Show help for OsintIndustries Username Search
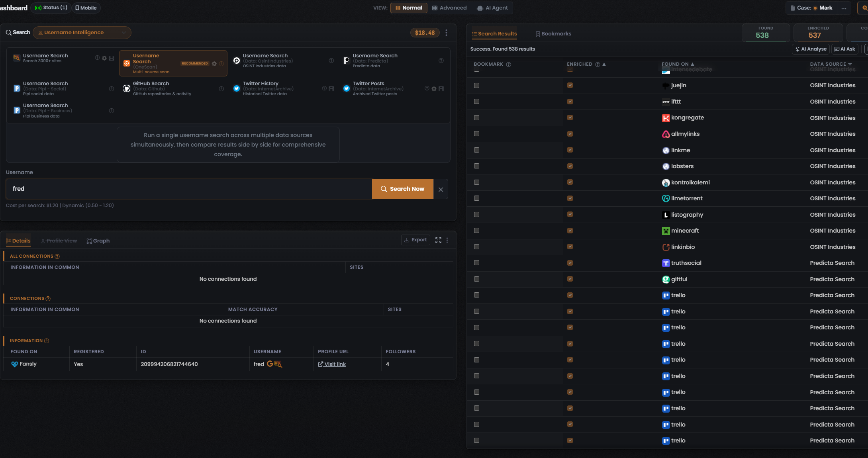This screenshot has width=868, height=458. point(331,61)
